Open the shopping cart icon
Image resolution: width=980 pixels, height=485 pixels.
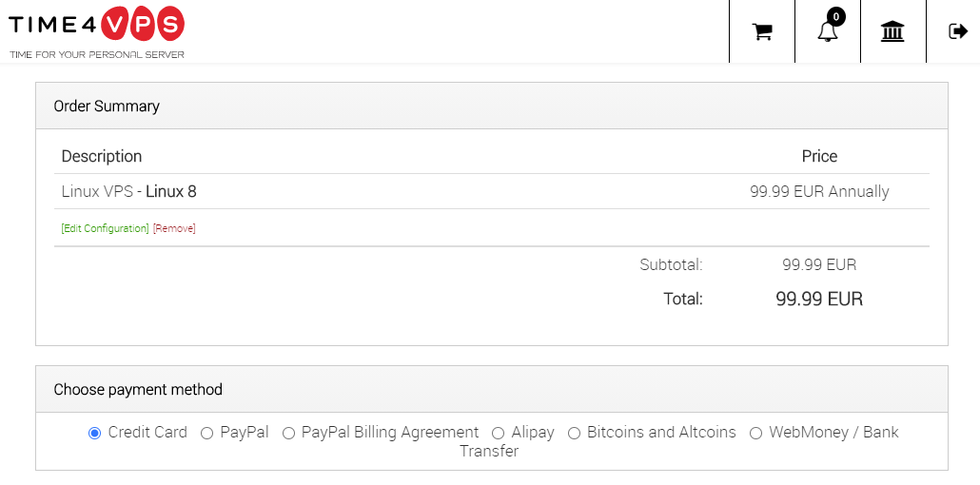762,31
